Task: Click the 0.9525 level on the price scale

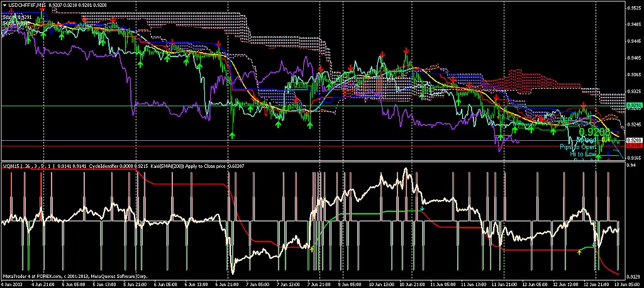Action: pyautogui.click(x=635, y=9)
